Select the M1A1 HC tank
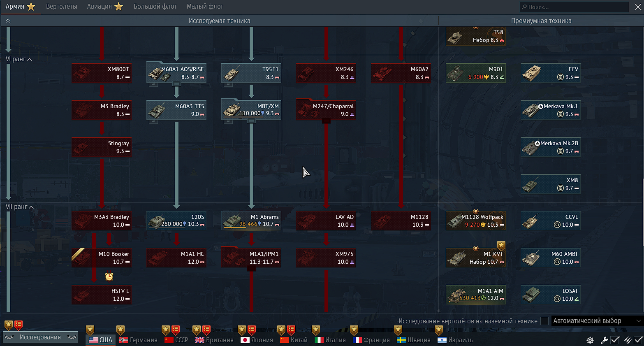Viewport: 644px width, 346px height. pyautogui.click(x=176, y=258)
